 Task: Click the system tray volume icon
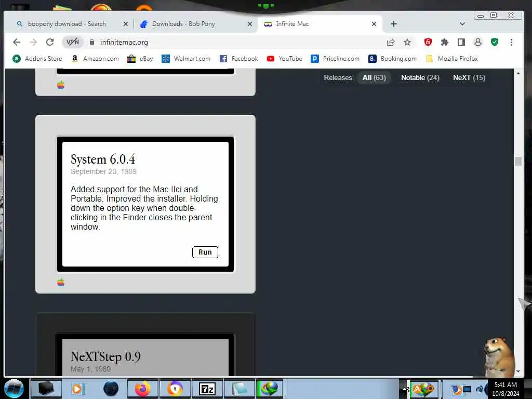(x=479, y=389)
